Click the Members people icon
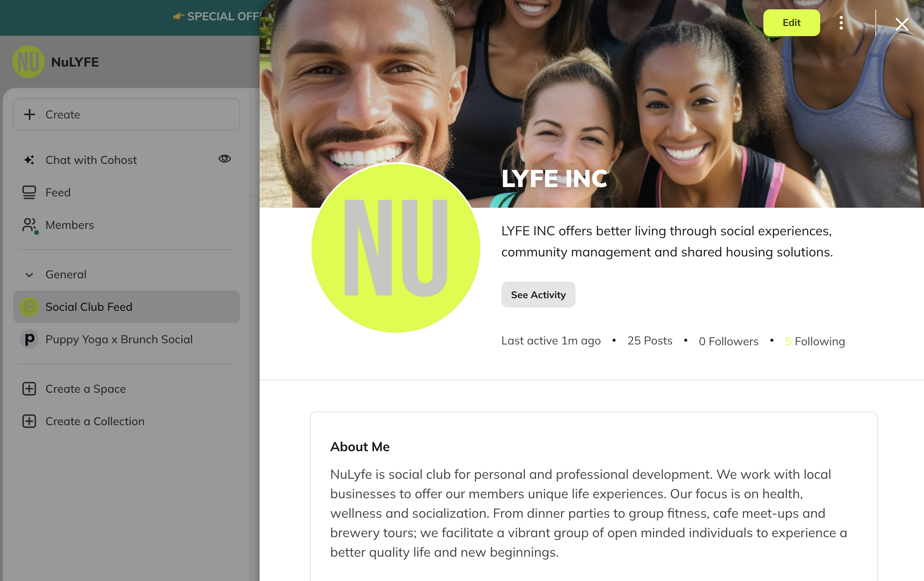 30,225
